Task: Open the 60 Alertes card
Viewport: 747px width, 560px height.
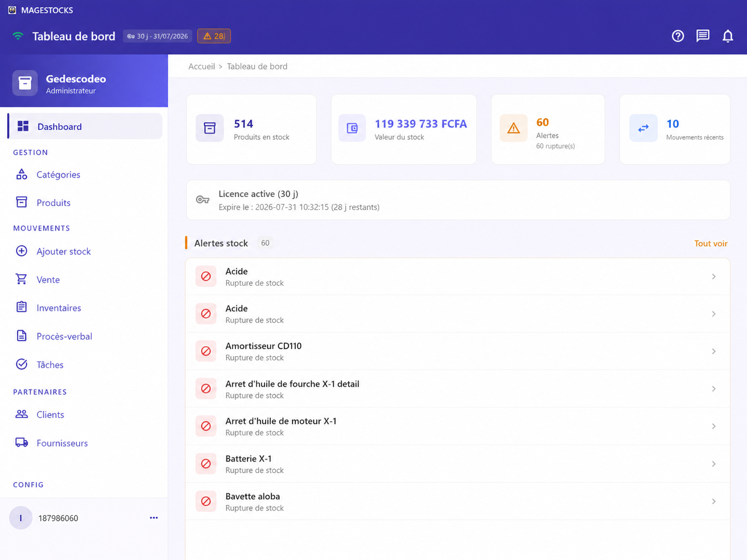Action: (x=548, y=129)
